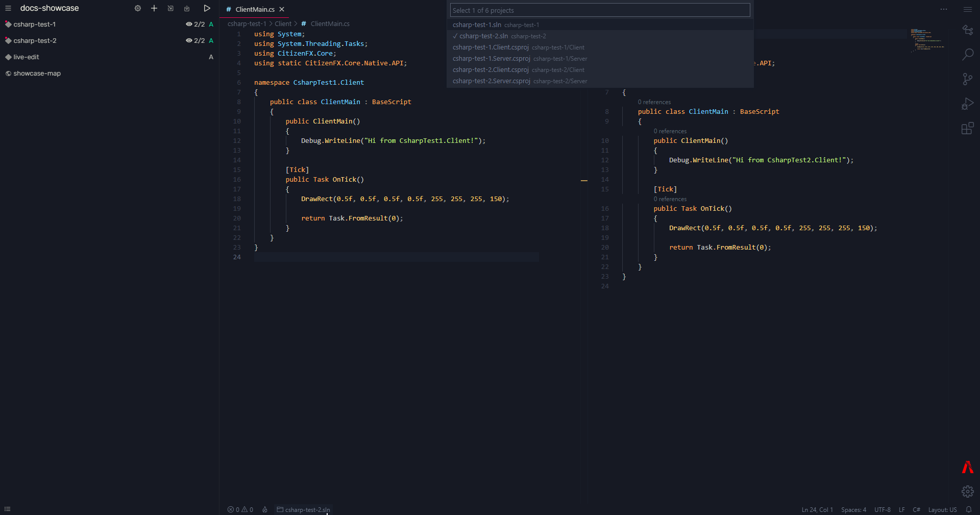The image size is (980, 515).
Task: Open the Extensions panel icon
Action: tap(968, 128)
